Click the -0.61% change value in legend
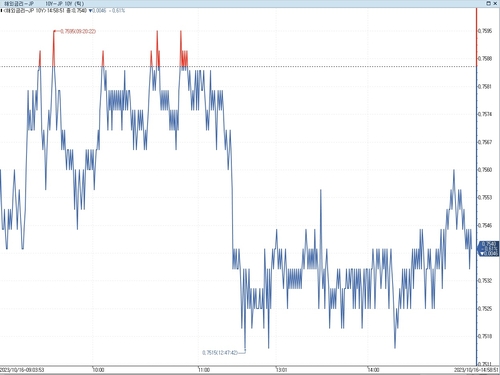500x375 pixels. point(117,11)
